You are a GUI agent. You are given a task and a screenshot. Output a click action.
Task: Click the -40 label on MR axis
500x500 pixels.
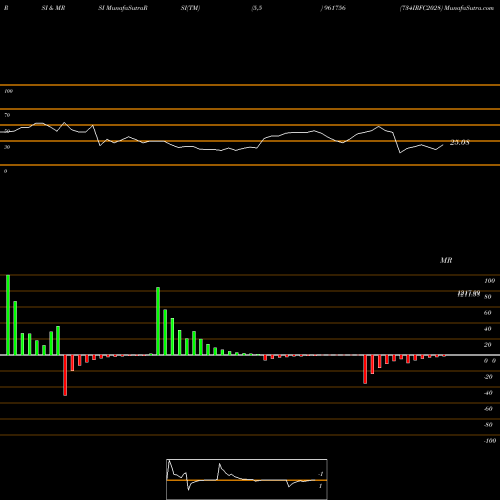tap(488, 393)
